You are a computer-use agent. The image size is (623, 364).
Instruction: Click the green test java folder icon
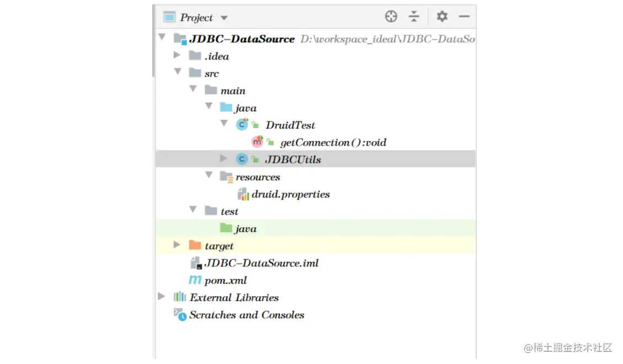point(226,228)
